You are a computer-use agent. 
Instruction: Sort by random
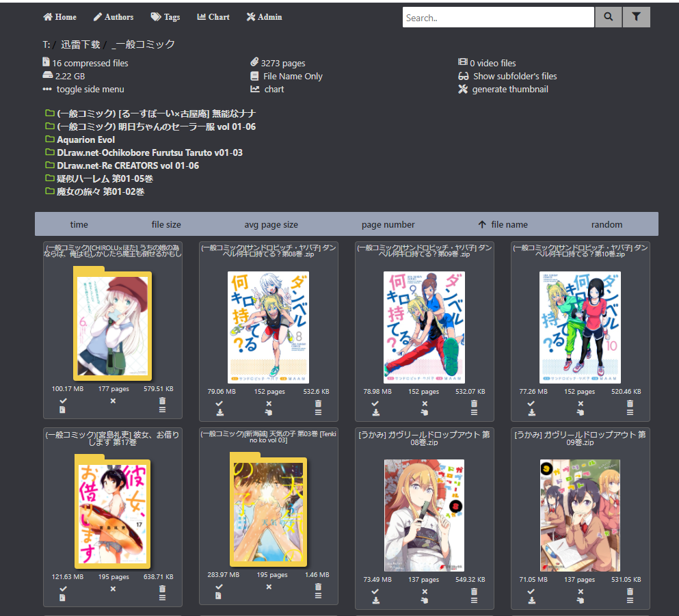[x=607, y=224]
